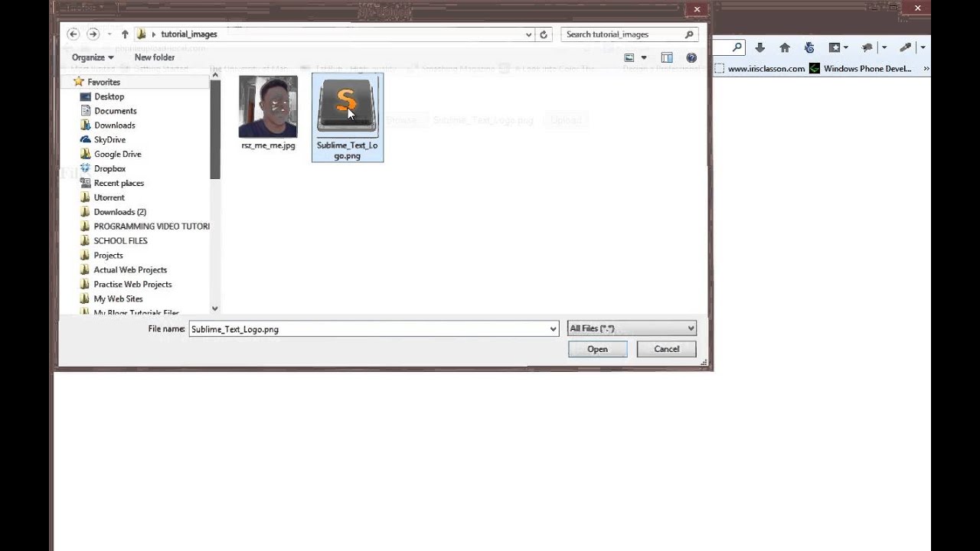Expand the address bar history dropdown
Screen dimensions: 980x551
pyautogui.click(x=528, y=34)
